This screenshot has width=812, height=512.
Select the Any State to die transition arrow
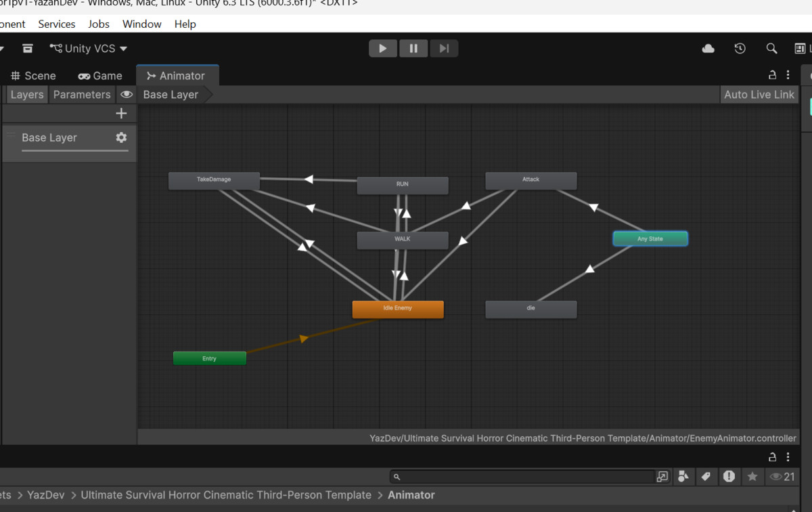[x=589, y=269]
